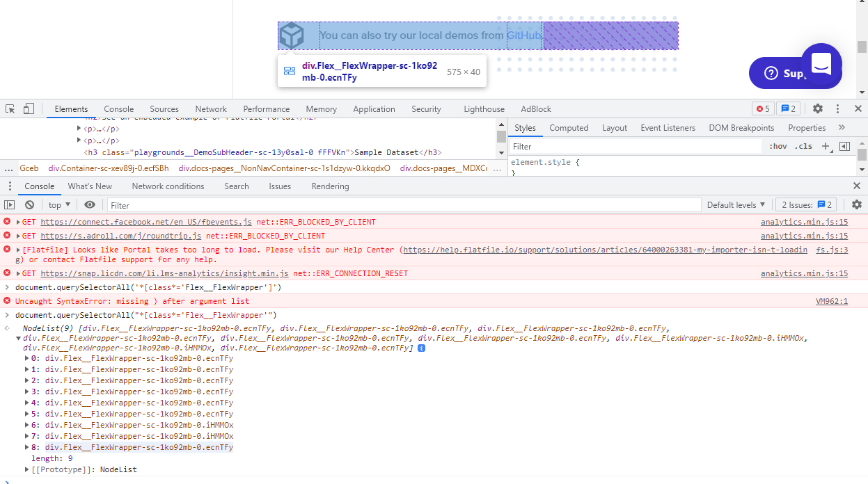Create live expression with the eye icon

click(90, 204)
